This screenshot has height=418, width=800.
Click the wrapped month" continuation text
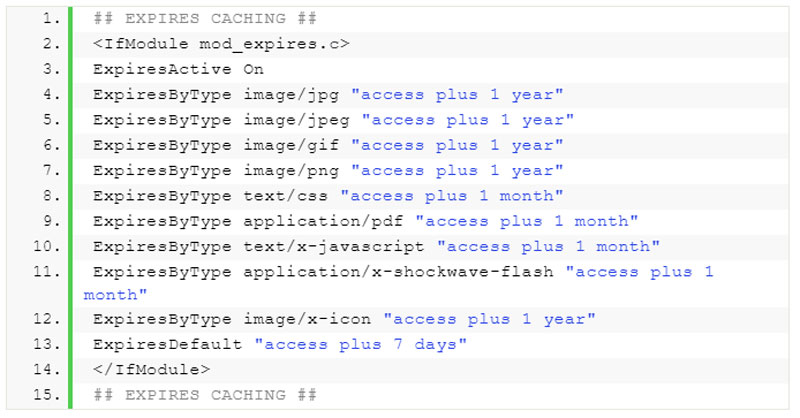pos(115,295)
